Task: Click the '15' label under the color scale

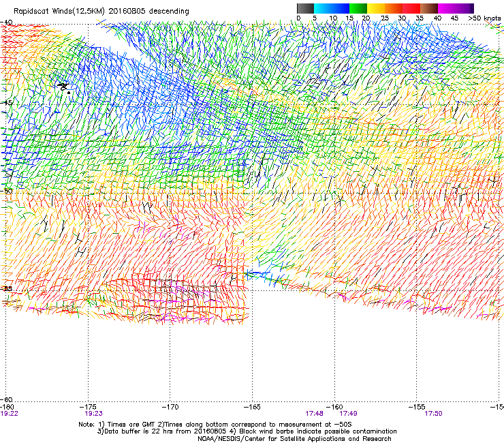Action: (349, 18)
